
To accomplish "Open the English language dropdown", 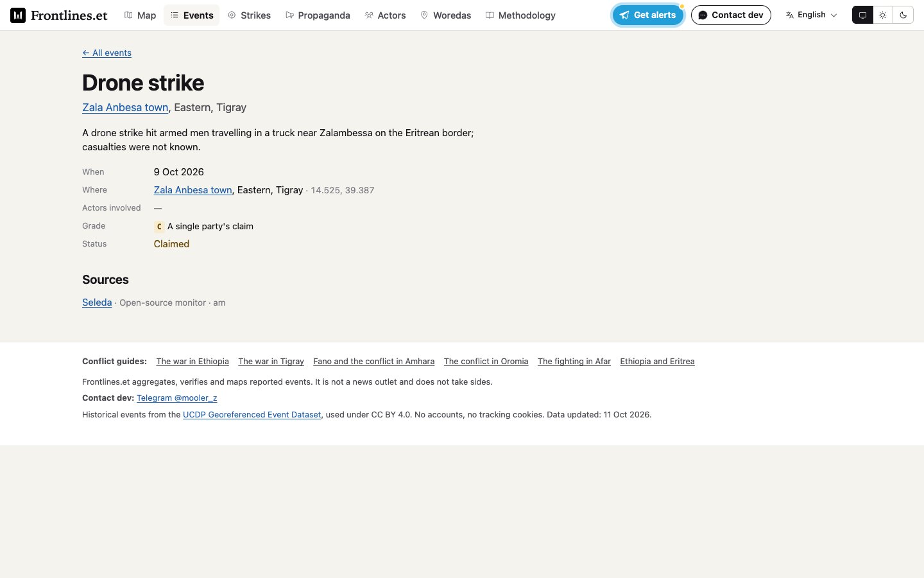I will (811, 15).
